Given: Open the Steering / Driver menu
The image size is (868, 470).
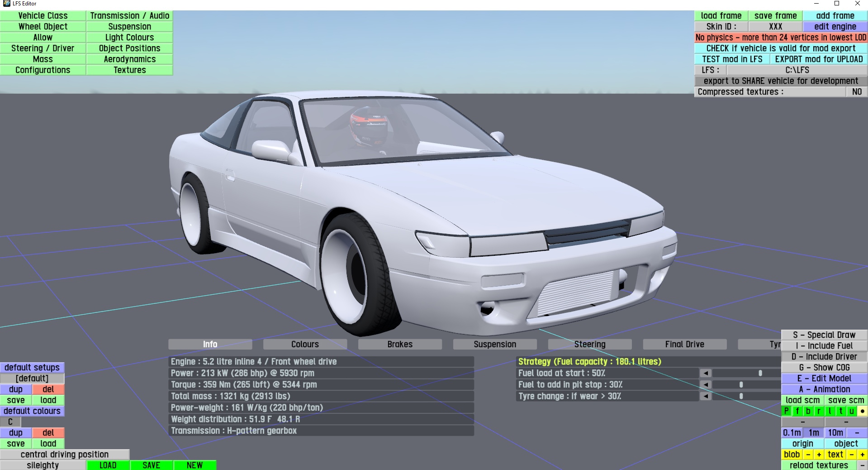Looking at the screenshot, I should 43,48.
